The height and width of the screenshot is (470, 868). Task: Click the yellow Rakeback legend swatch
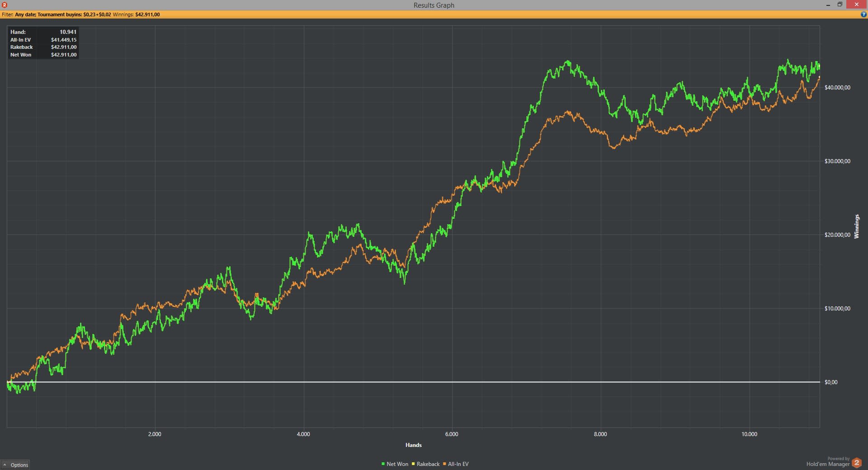point(413,464)
